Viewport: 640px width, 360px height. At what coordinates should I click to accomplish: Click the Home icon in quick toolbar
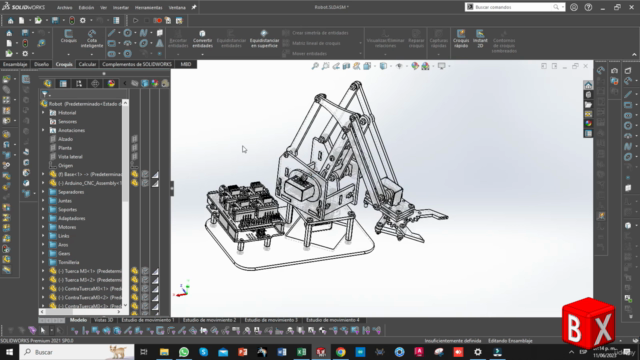pos(11,20)
